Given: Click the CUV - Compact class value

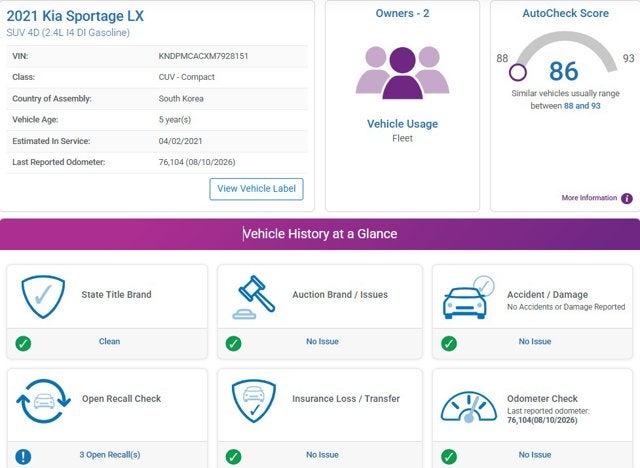Looking at the screenshot, I should click(x=187, y=77).
